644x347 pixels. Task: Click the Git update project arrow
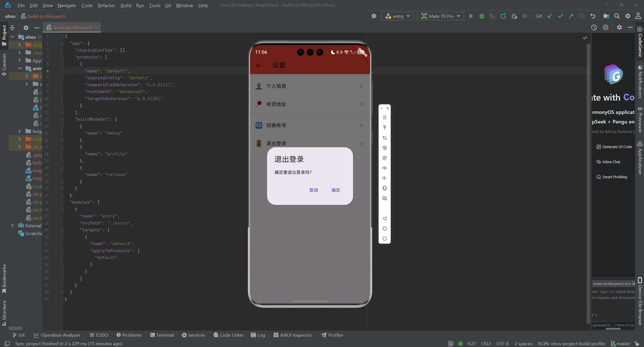click(550, 16)
